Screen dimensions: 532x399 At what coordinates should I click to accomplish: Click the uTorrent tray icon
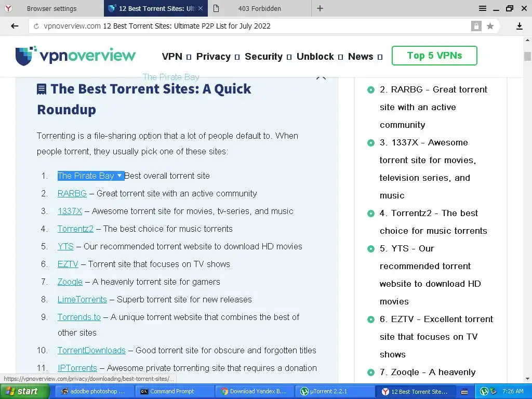(484, 392)
